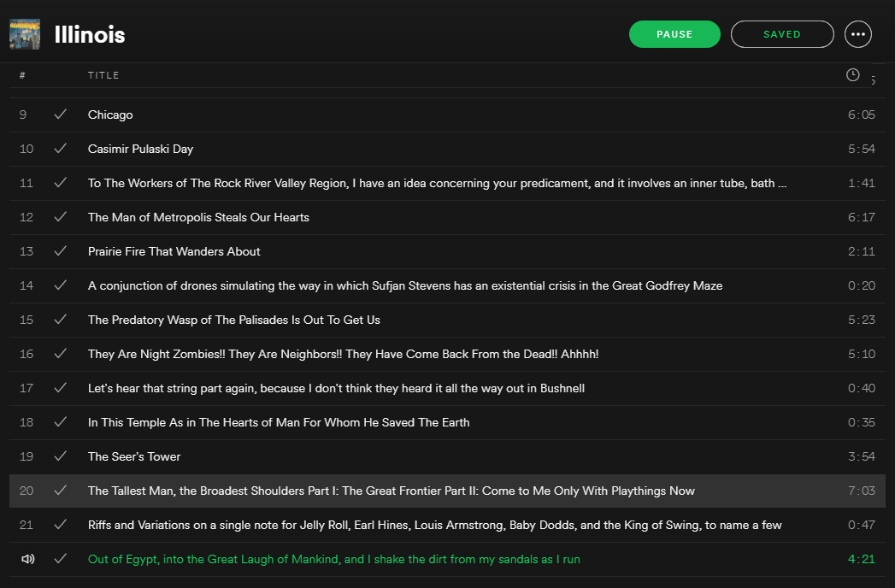Image resolution: width=895 pixels, height=588 pixels.
Task: Click the # track number column header
Action: [x=22, y=75]
